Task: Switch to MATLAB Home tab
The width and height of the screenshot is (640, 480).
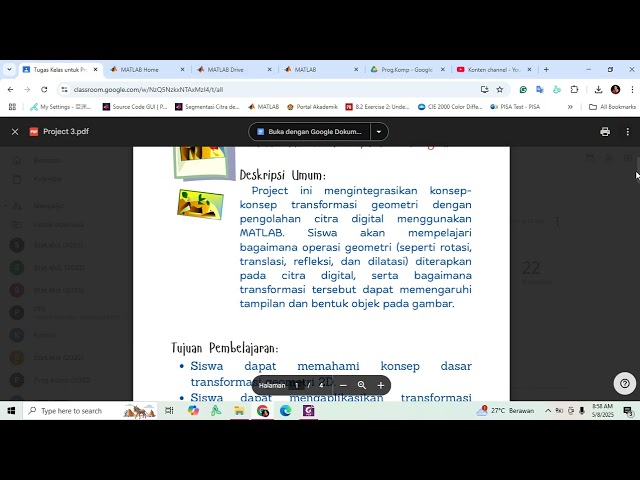Action: coord(147,70)
